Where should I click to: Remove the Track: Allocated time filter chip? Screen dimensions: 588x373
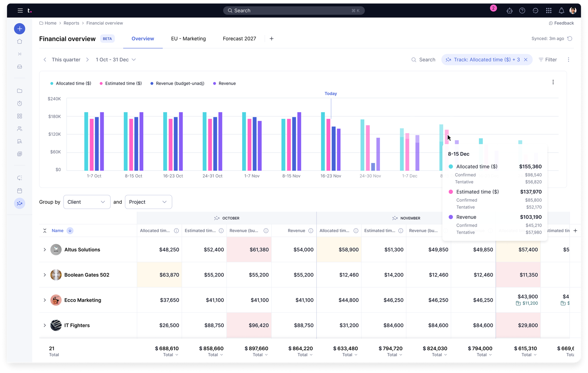click(x=526, y=60)
